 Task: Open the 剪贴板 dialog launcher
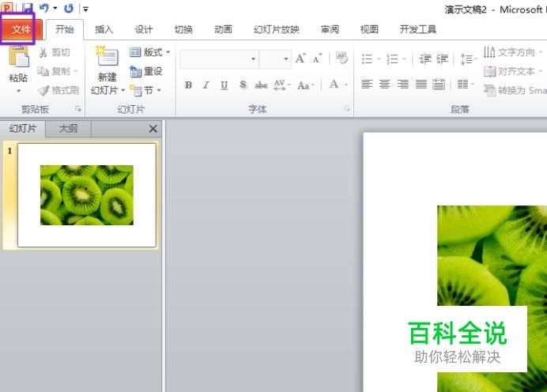(78, 109)
